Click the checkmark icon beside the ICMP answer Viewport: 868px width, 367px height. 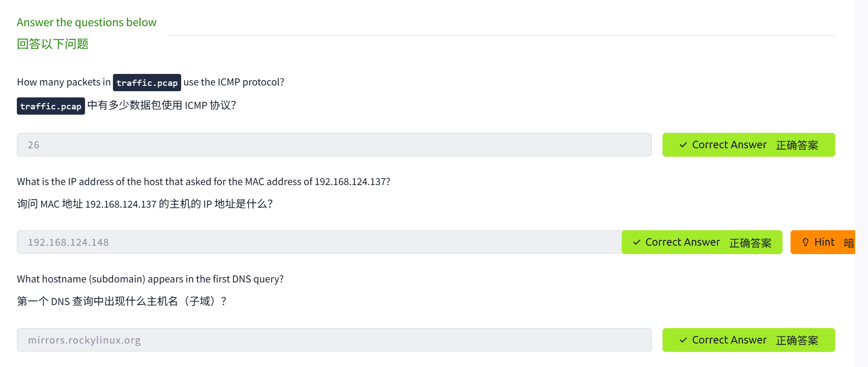(x=683, y=145)
